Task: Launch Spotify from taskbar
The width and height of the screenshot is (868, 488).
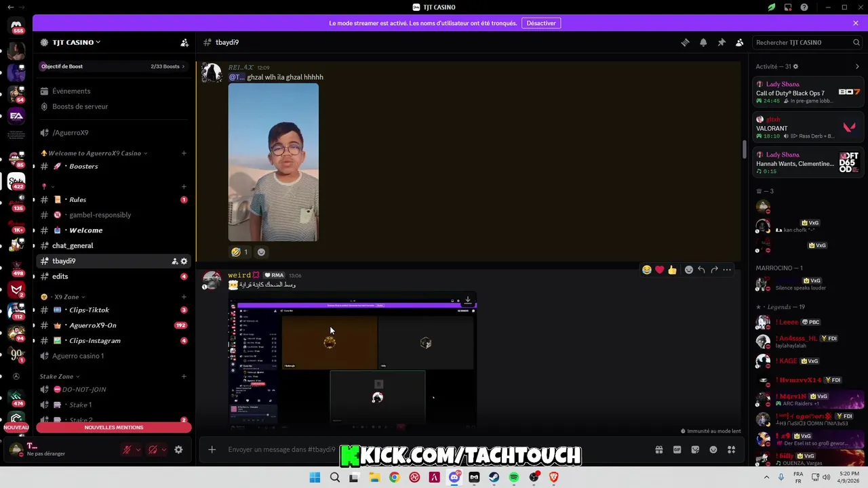Action: [514, 477]
